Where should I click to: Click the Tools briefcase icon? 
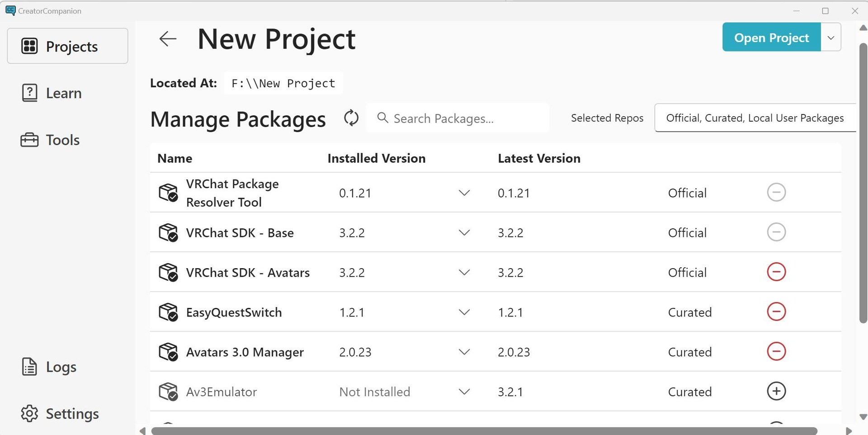tap(29, 140)
